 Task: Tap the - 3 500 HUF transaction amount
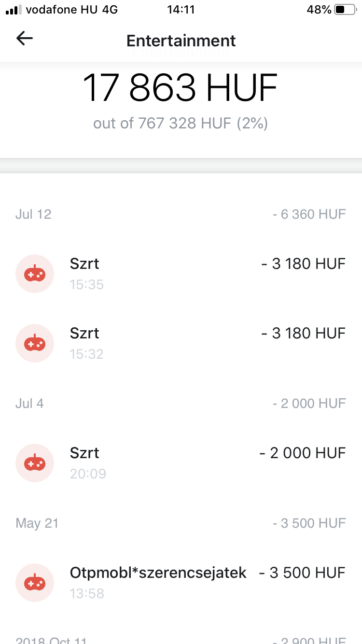coord(303,573)
